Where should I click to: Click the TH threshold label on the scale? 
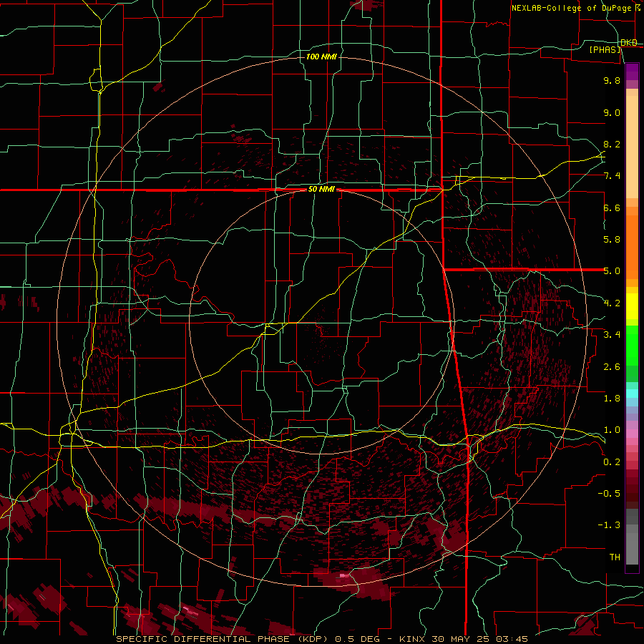[615, 557]
